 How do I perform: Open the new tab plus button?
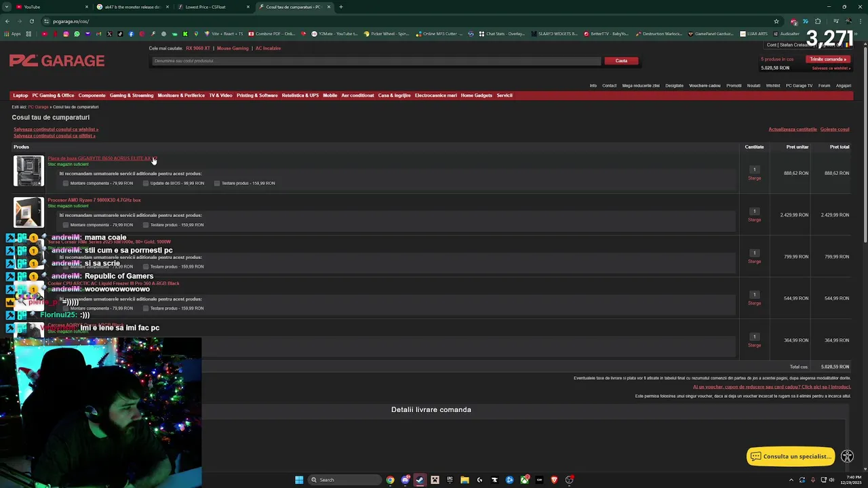[341, 7]
